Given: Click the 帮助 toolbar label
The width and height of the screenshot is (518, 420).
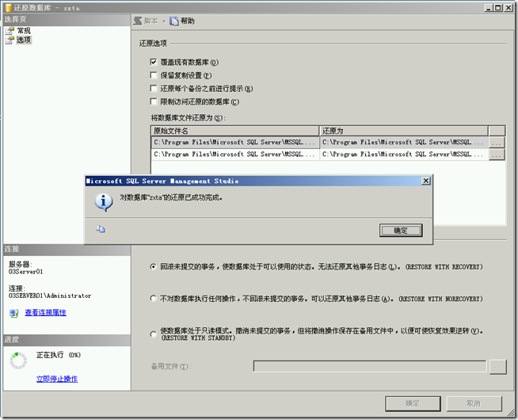Looking at the screenshot, I should 187,21.
